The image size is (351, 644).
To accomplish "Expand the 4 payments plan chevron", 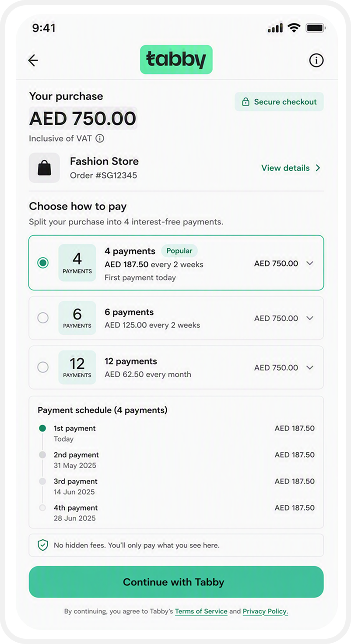I will click(x=310, y=263).
